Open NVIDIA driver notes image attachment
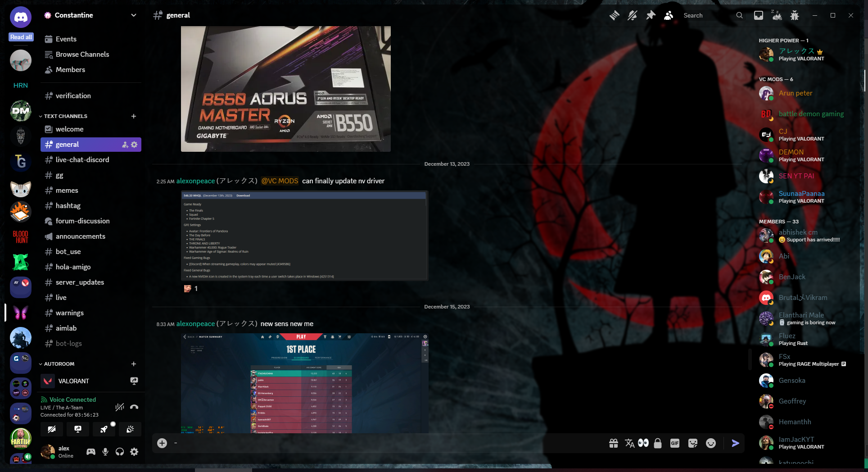Viewport: 868px width, 472px height. [x=304, y=236]
